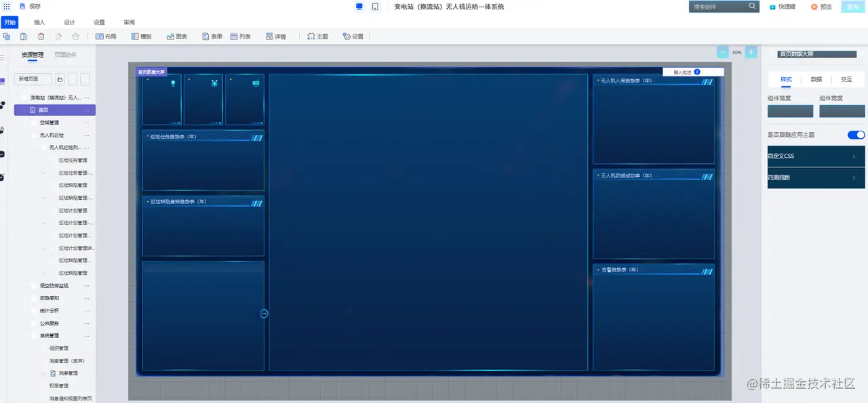The height and width of the screenshot is (403, 868).
Task: Select 统计分析 tree item
Action: pyautogui.click(x=50, y=310)
